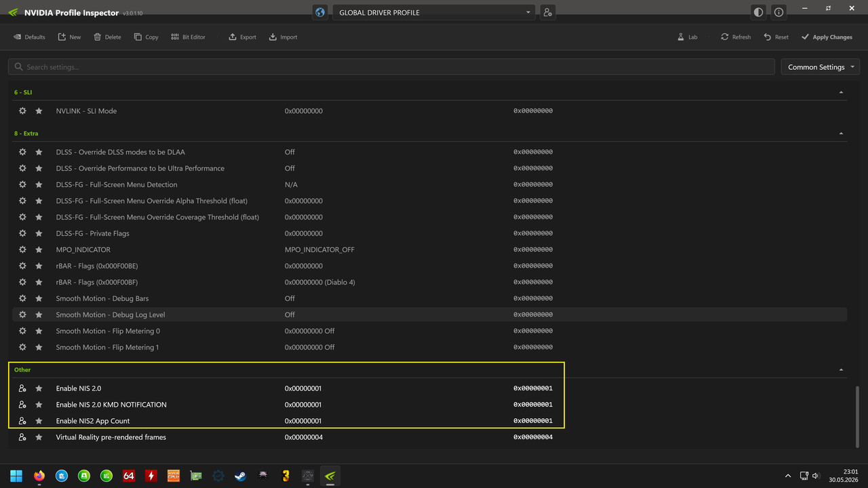Open the Common Settings dropdown
This screenshot has width=868, height=488.
(821, 67)
